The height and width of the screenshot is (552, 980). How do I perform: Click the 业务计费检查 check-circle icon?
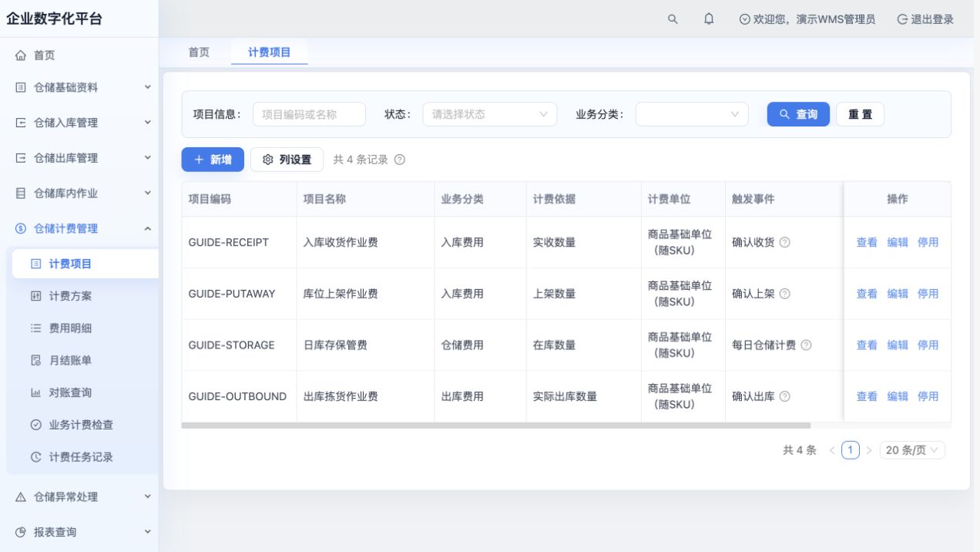pos(35,425)
